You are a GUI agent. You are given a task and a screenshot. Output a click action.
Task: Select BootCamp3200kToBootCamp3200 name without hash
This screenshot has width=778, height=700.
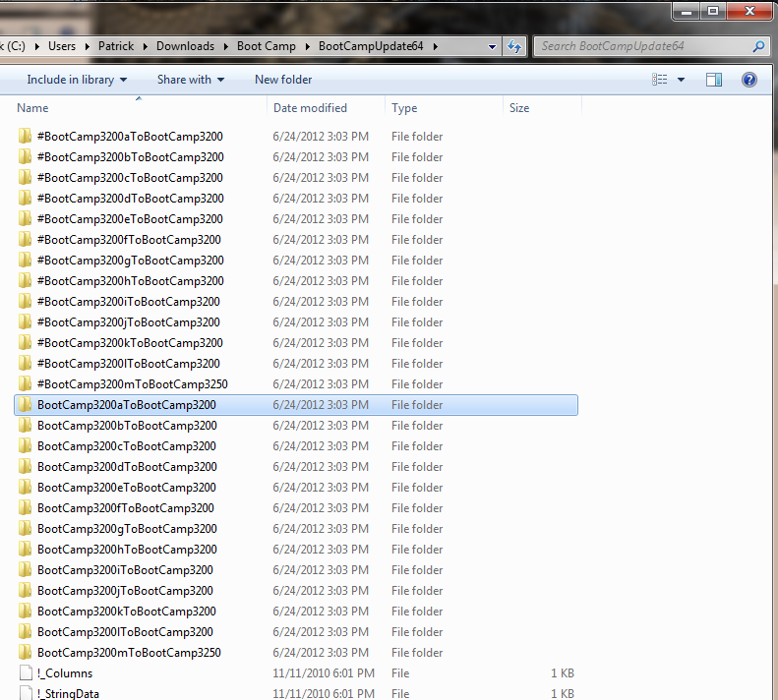pyautogui.click(x=127, y=612)
